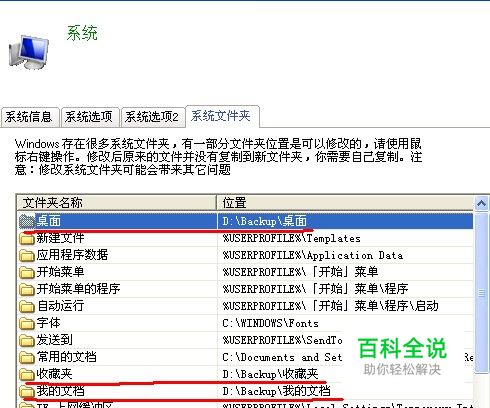
Task: Select the 常用的文档 row name
Action: (x=66, y=357)
